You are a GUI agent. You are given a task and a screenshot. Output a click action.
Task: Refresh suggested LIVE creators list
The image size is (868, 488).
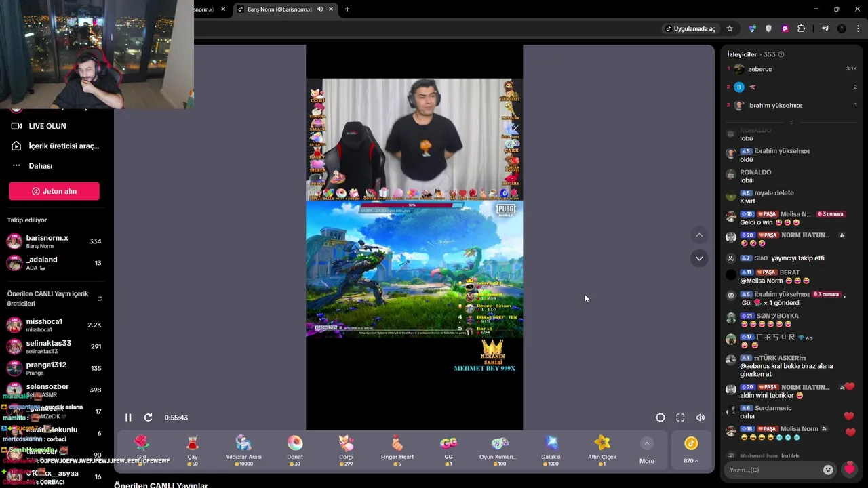point(100,299)
